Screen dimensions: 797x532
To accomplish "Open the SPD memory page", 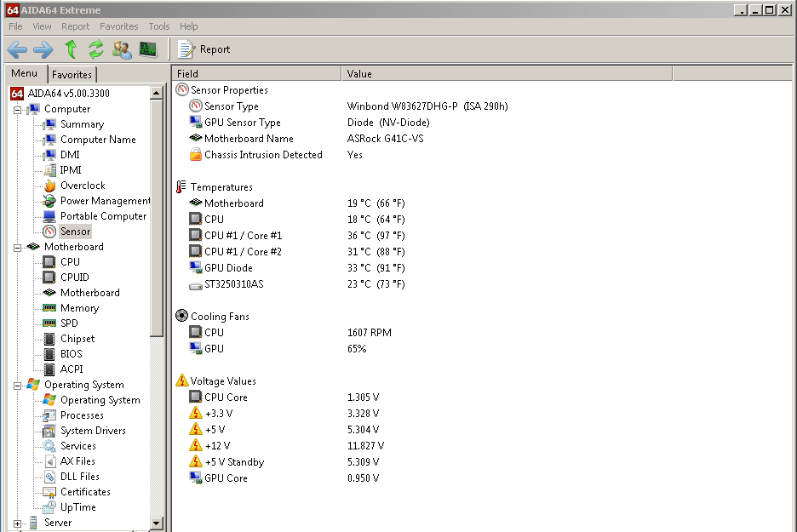I will pos(68,323).
